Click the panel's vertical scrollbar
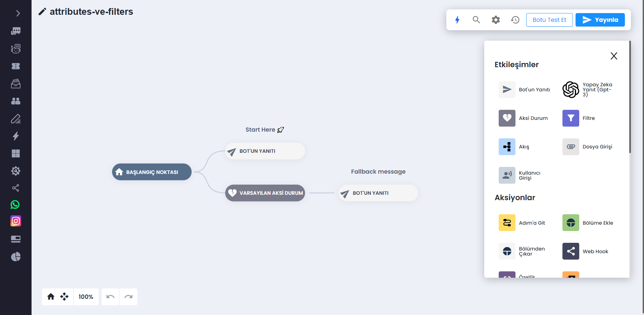This screenshot has width=644, height=315. point(630,97)
